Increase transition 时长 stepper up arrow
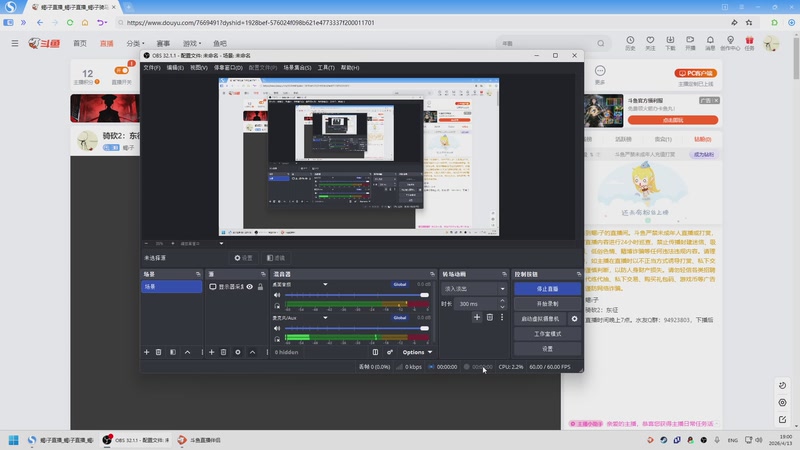Image resolution: width=800 pixels, height=450 pixels. (502, 301)
